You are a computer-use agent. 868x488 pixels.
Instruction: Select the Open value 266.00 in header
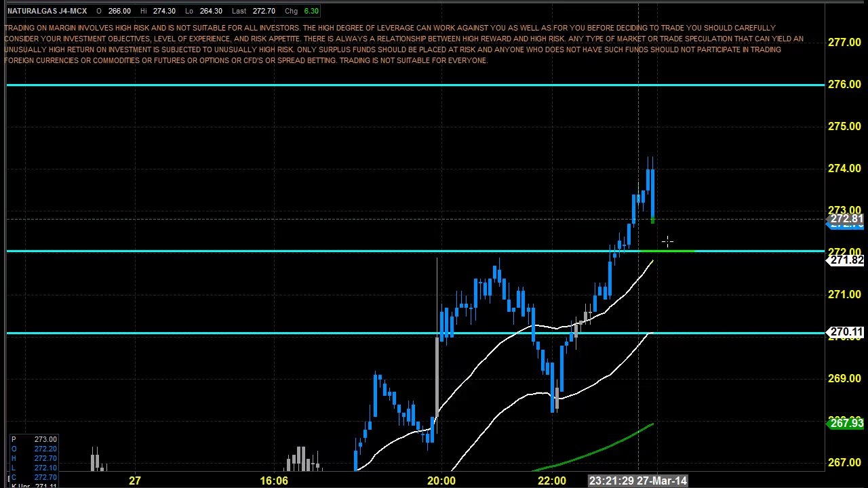(x=119, y=11)
